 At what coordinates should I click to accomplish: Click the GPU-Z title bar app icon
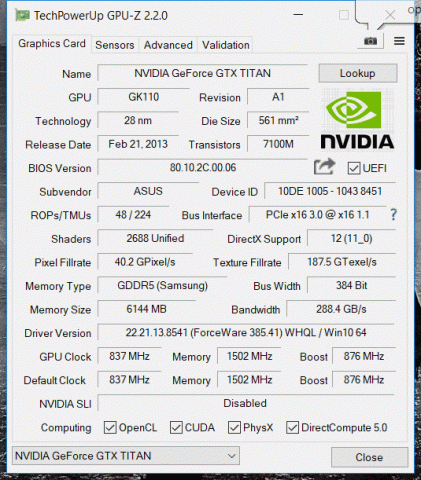(x=23, y=16)
